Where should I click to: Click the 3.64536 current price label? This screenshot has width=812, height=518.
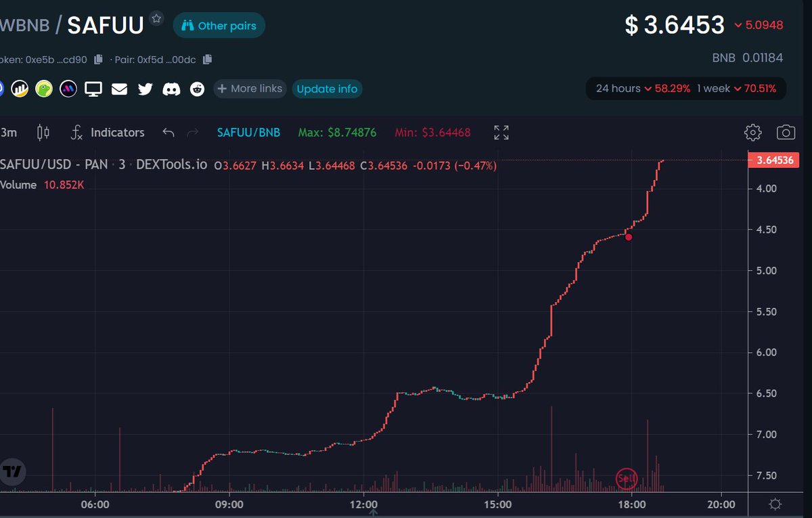(x=773, y=160)
